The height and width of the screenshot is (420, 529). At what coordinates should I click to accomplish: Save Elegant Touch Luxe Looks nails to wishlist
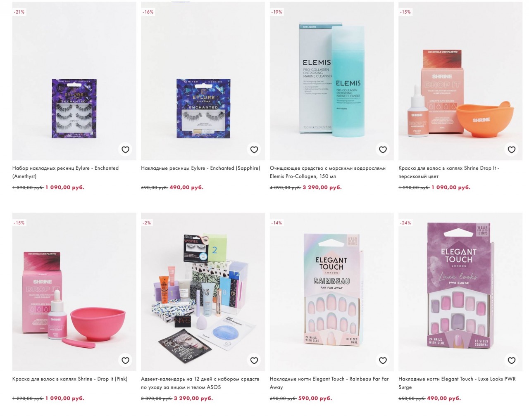pos(512,361)
